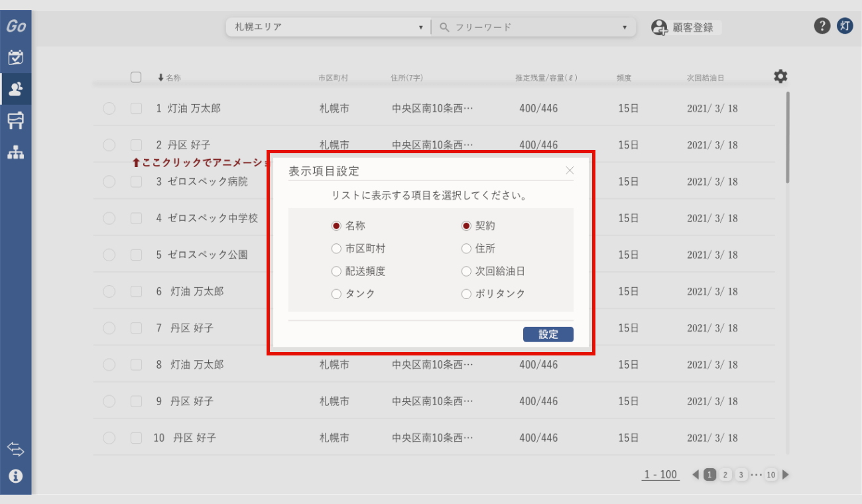
Task: Open the customers sidebar icon
Action: [x=16, y=89]
